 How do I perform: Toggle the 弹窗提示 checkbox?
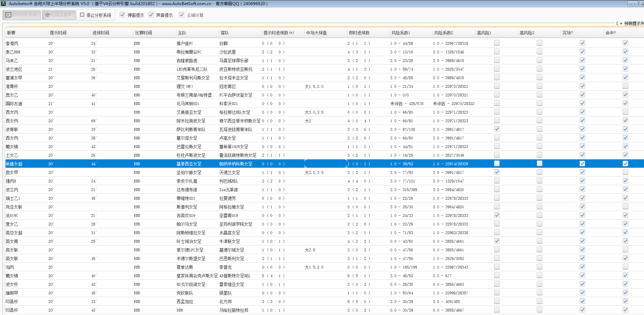point(122,15)
